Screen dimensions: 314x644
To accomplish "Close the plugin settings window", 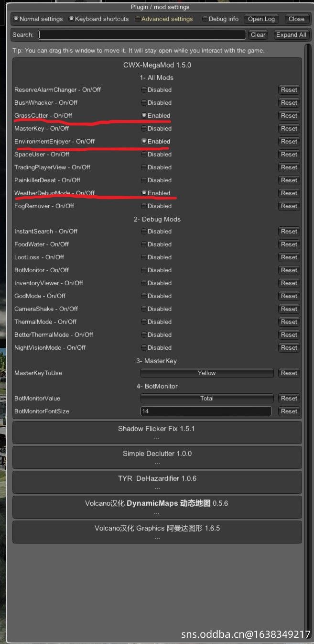I will (x=296, y=19).
